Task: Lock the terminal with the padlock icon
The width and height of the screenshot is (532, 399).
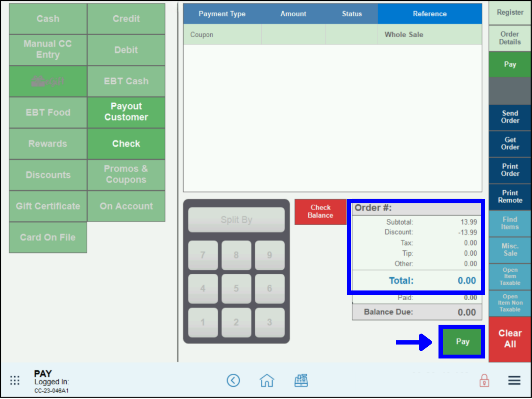Action: [x=484, y=381]
